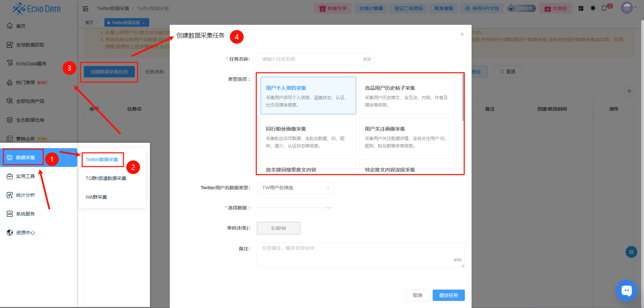Click 验证二级密码 in the header
Viewport: 644px width, 308px height.
tap(409, 8)
